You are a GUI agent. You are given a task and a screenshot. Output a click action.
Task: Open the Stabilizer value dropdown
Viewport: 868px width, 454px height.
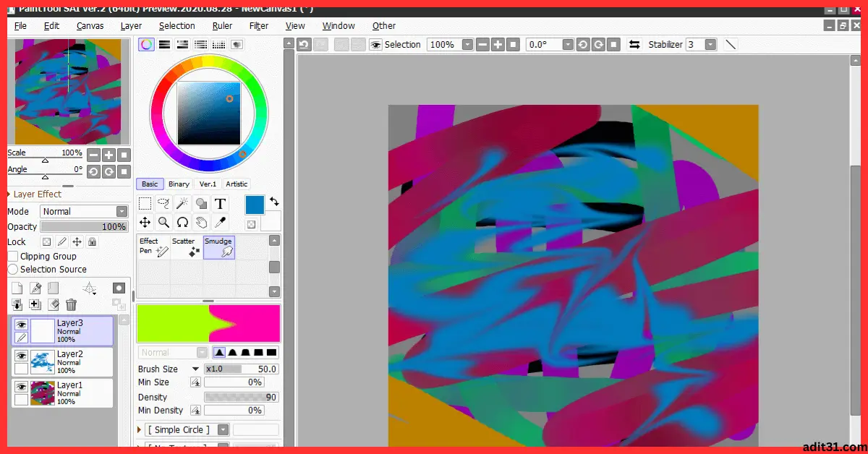[x=710, y=45]
